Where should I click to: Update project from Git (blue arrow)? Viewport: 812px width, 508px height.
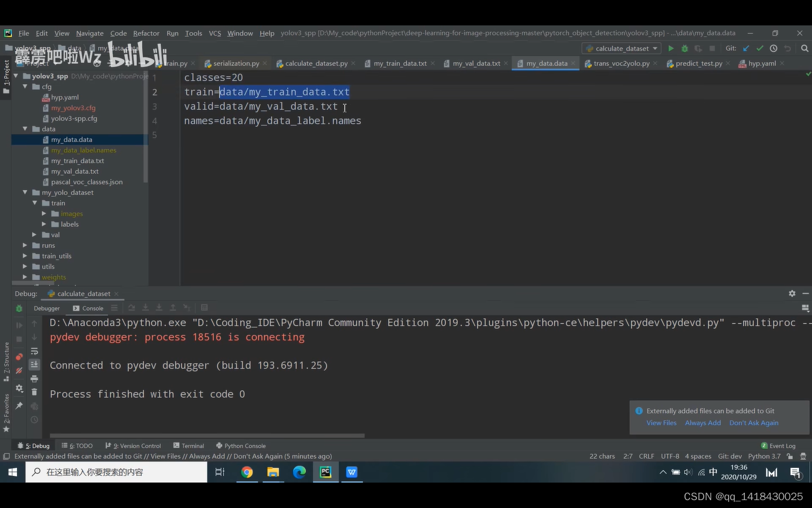[746, 49]
